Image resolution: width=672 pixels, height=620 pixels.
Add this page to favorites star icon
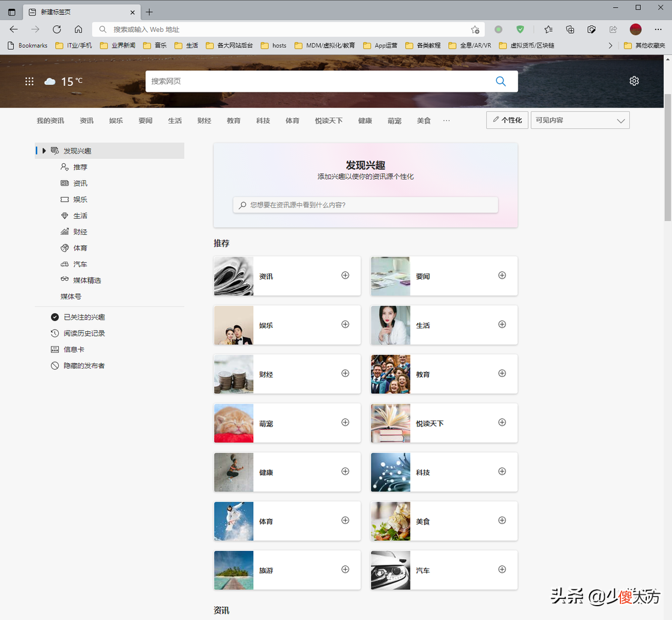tap(475, 29)
